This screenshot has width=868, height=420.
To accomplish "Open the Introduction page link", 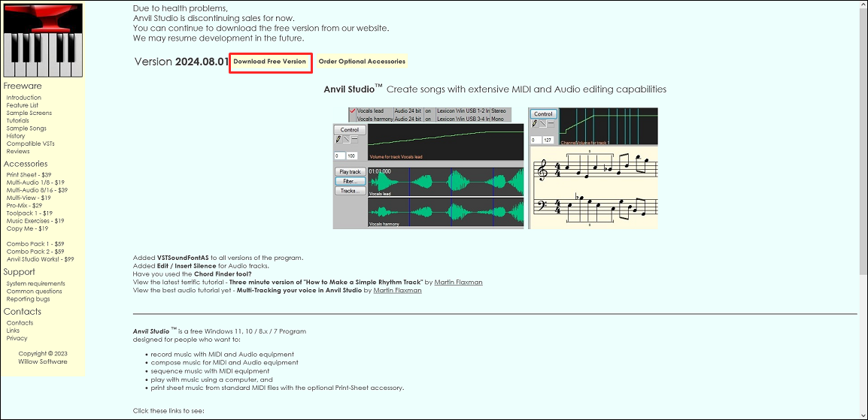I will (24, 97).
